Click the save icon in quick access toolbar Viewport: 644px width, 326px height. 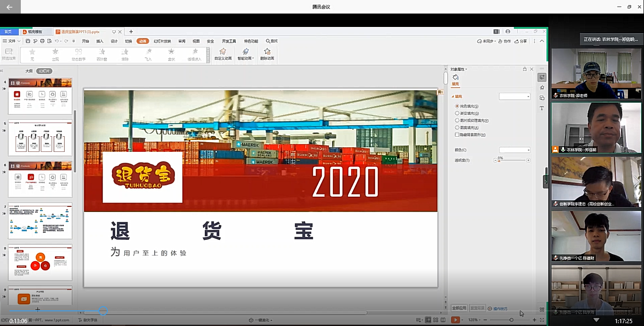coord(28,41)
